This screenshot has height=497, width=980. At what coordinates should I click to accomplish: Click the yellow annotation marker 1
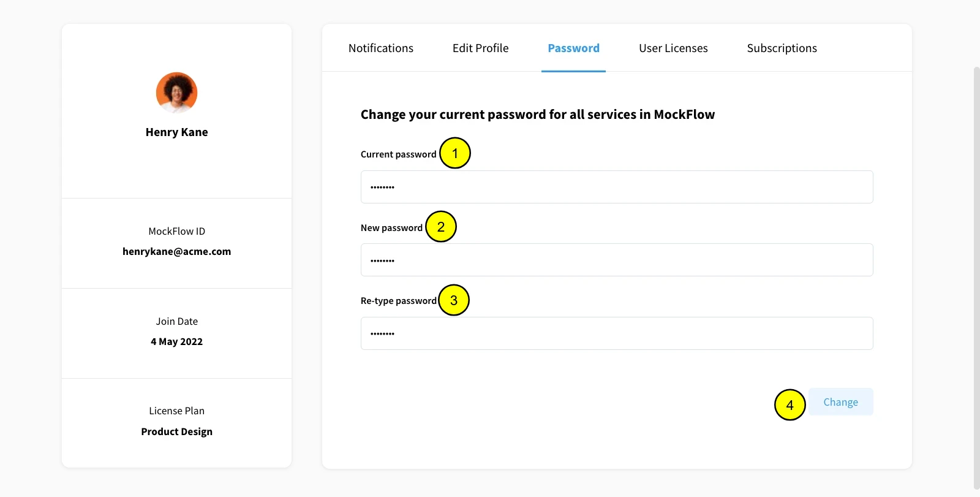coord(455,153)
